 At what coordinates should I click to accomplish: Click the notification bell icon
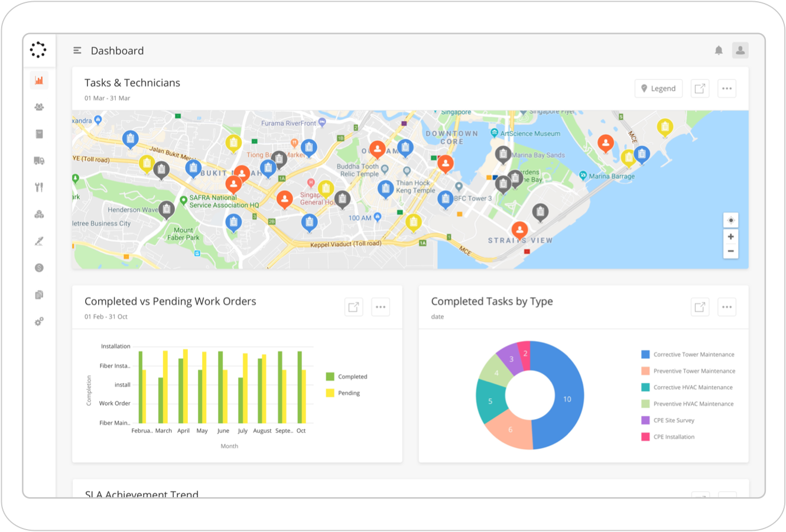719,50
